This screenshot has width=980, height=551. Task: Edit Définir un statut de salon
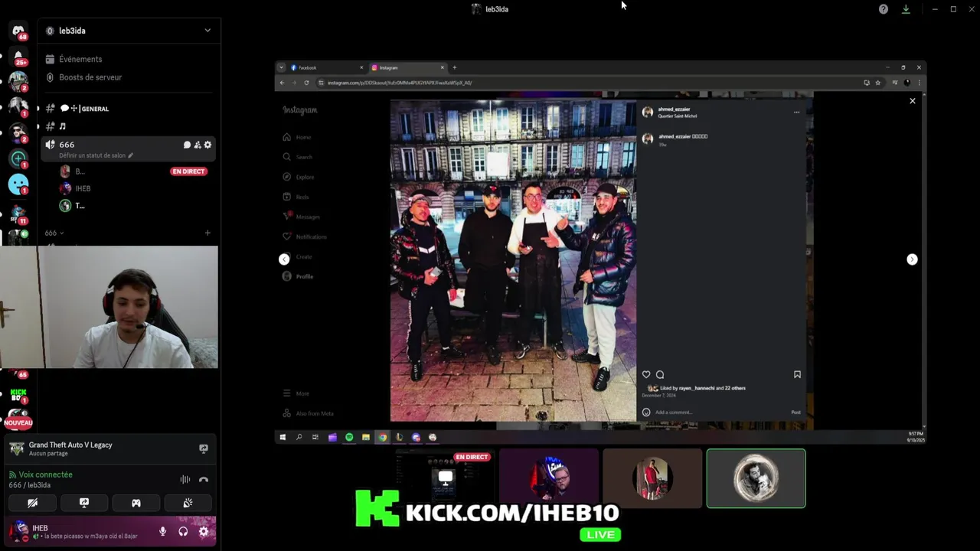96,155
